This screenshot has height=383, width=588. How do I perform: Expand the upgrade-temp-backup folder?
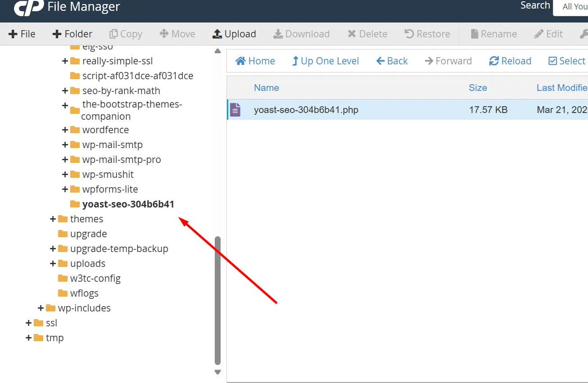(53, 248)
